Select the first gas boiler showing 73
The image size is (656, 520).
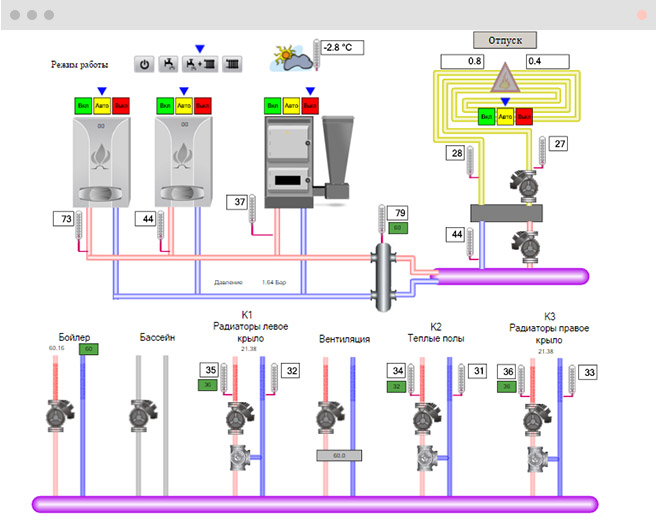(102, 162)
